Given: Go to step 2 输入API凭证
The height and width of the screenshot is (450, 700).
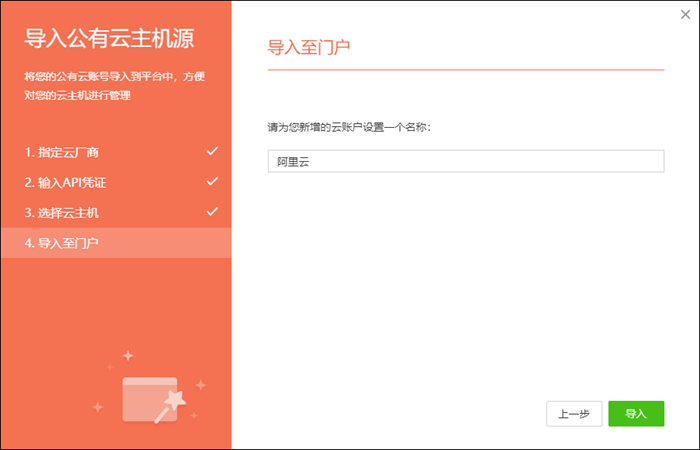Looking at the screenshot, I should coord(66,183).
